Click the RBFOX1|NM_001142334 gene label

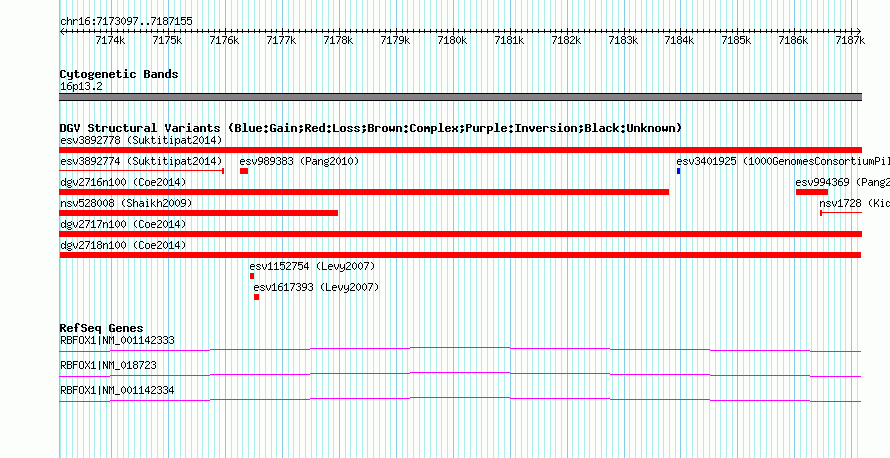click(x=117, y=390)
